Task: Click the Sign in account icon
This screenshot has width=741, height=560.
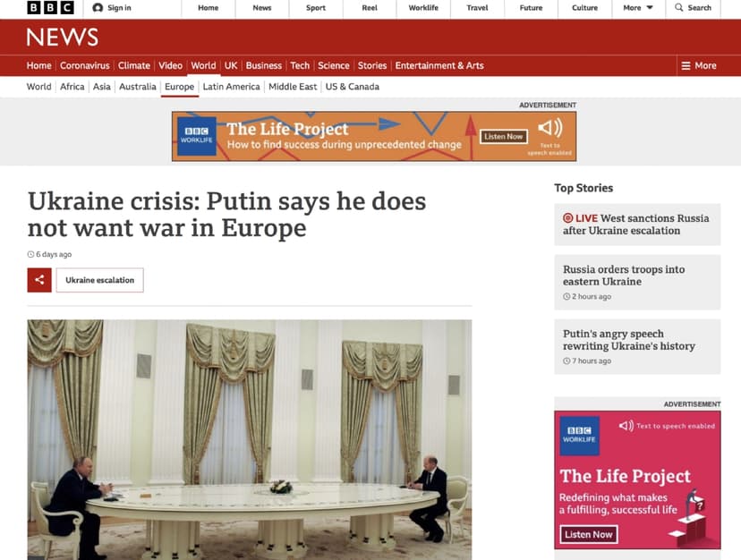Action: point(98,7)
